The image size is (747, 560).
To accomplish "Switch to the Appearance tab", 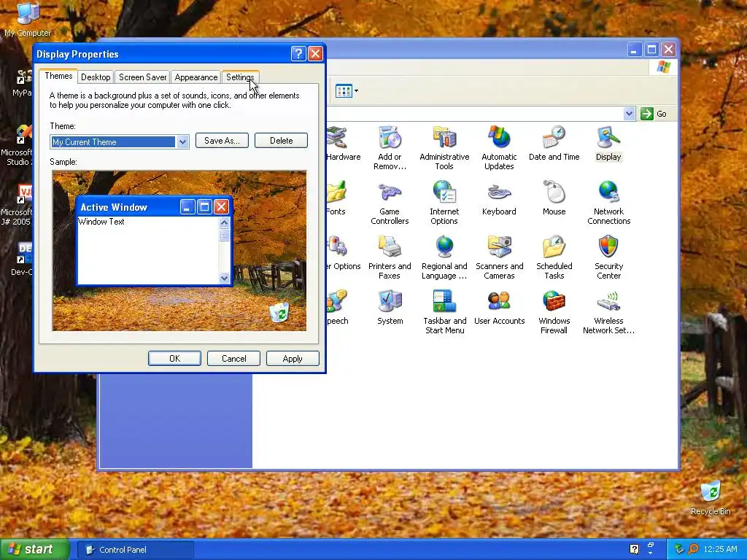I will tap(196, 77).
